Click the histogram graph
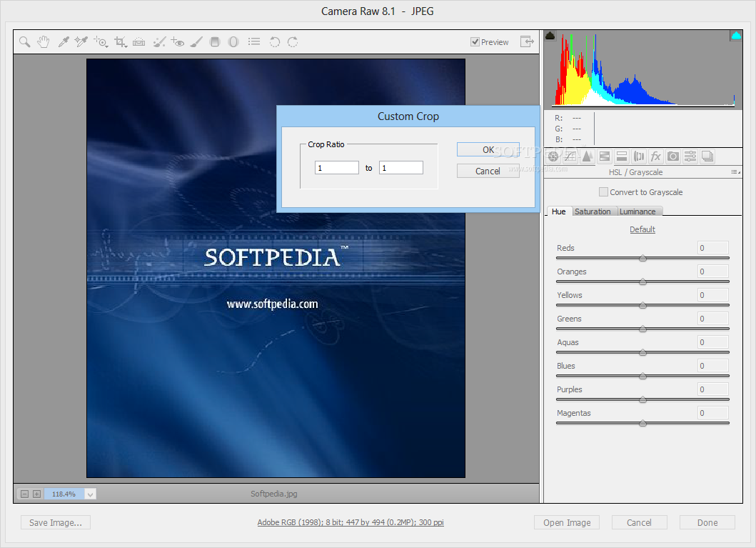756x548 pixels. click(x=643, y=69)
